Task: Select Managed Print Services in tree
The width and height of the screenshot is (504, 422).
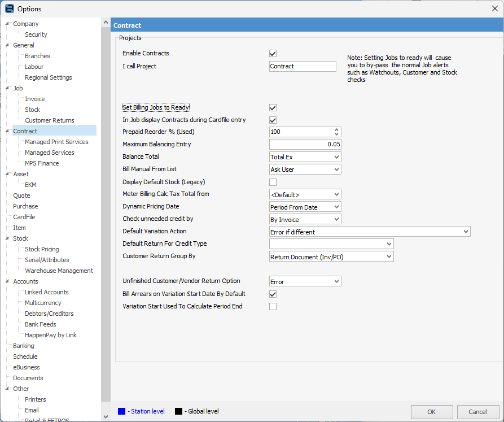Action: [56, 142]
